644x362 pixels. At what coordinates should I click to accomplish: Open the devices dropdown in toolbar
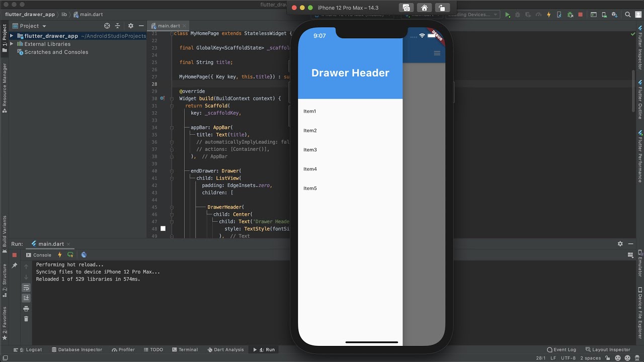coord(472,15)
